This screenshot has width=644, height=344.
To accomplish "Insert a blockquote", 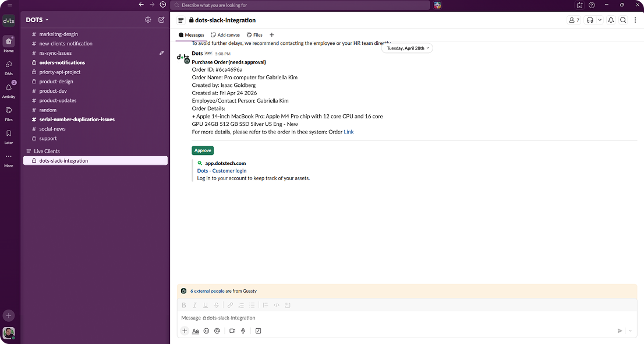I will pos(266,305).
